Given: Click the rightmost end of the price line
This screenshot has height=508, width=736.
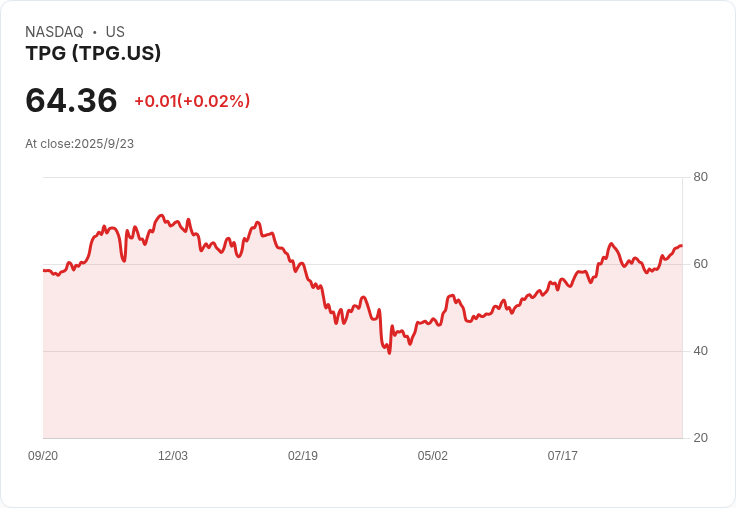Looking at the screenshot, I should [681, 246].
